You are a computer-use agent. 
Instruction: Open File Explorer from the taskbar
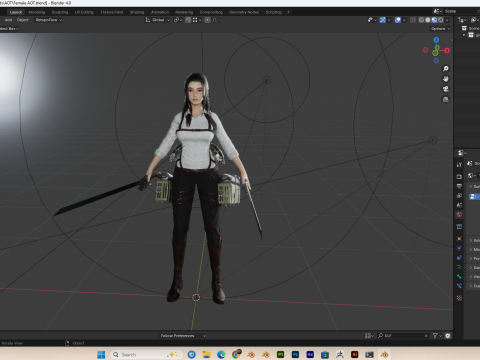206,354
